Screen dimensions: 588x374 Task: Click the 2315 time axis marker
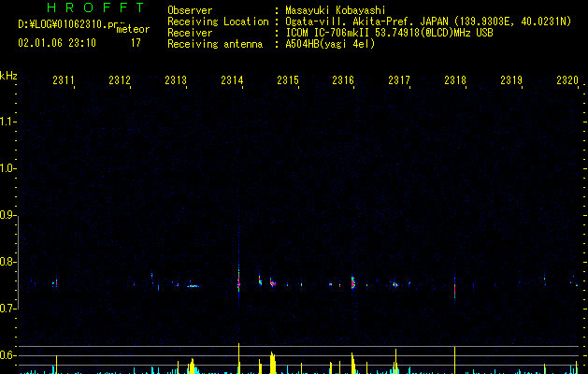[x=288, y=80]
